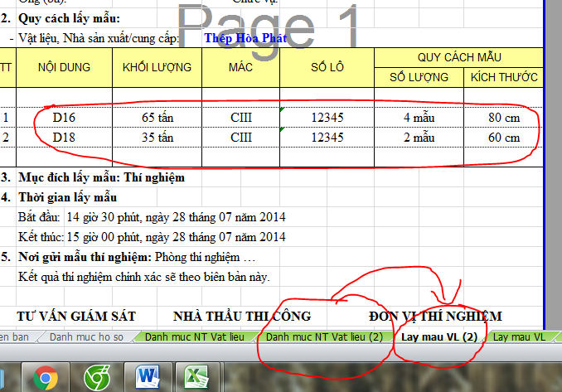
Task: Select the '80 cm' size cell
Action: 504,118
